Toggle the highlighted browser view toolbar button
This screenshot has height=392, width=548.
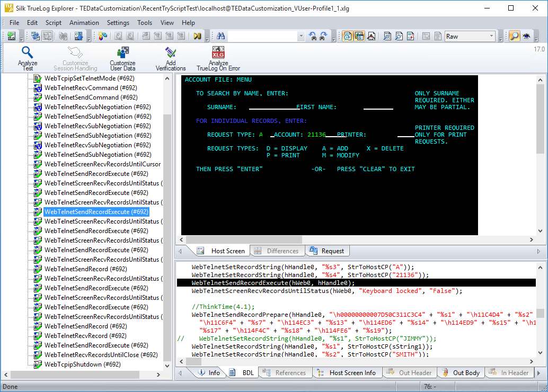tap(347, 36)
